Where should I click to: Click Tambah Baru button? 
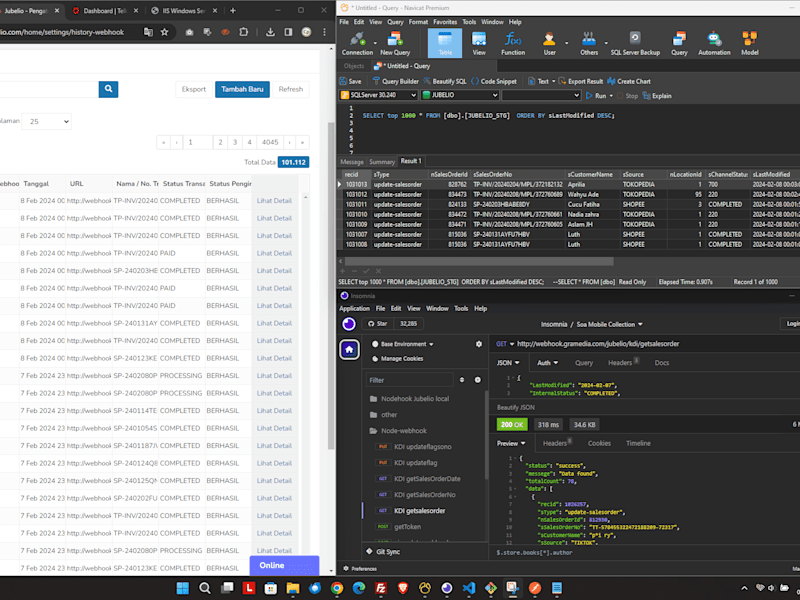coord(242,89)
